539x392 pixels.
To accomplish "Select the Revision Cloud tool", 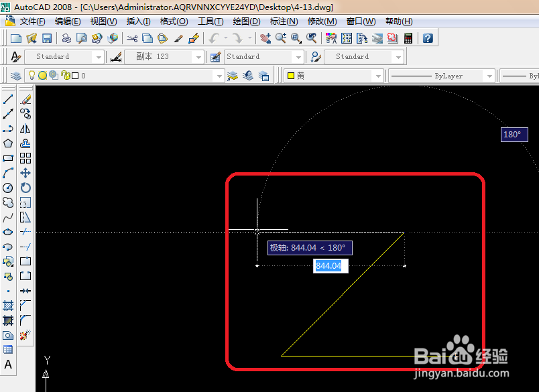I will click(x=8, y=202).
